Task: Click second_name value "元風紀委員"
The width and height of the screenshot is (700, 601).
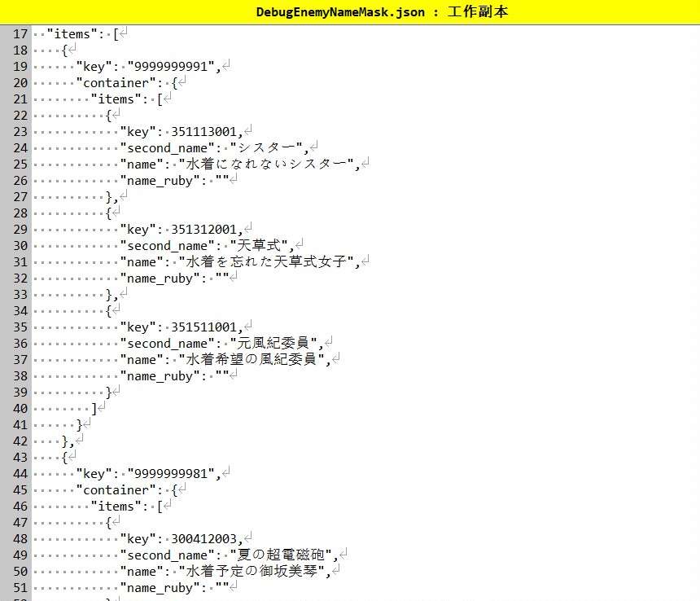Action: 274,344
